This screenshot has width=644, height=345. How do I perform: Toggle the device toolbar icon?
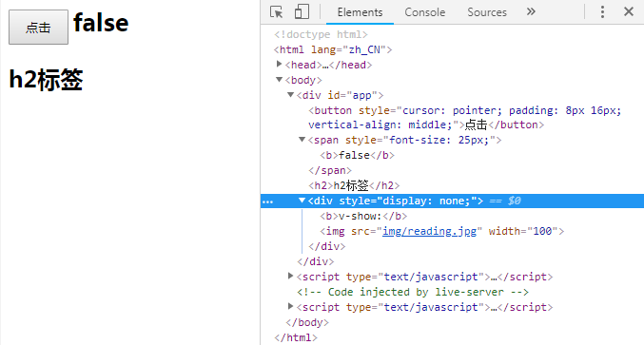(302, 12)
